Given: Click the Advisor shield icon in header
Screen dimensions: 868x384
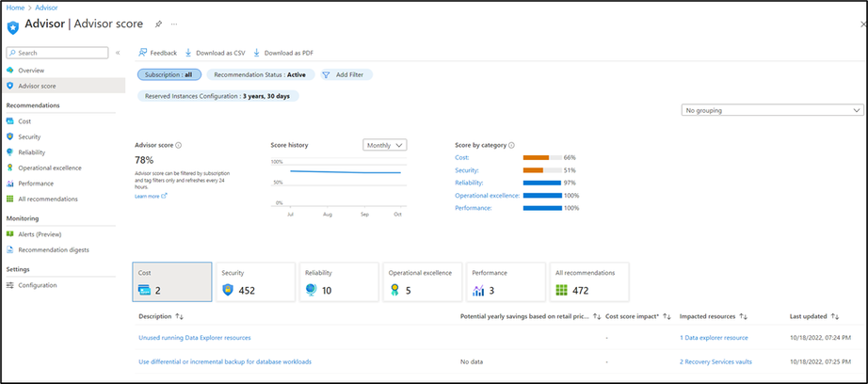Looking at the screenshot, I should tap(13, 26).
